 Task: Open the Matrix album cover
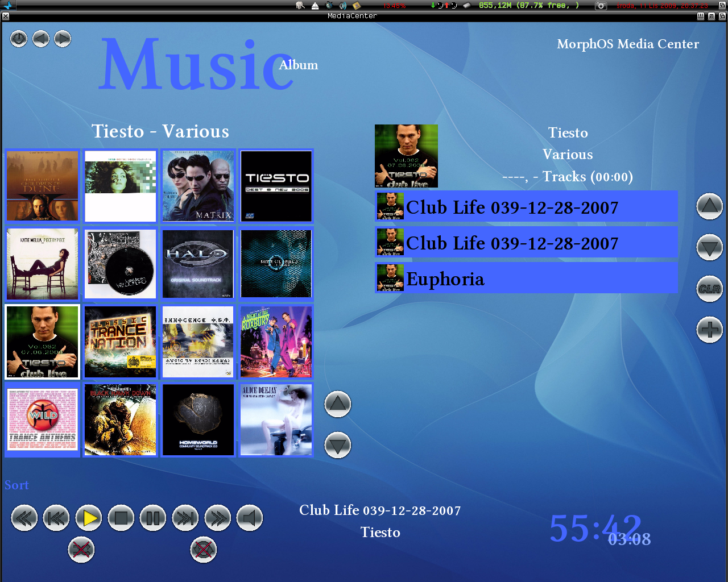[198, 186]
